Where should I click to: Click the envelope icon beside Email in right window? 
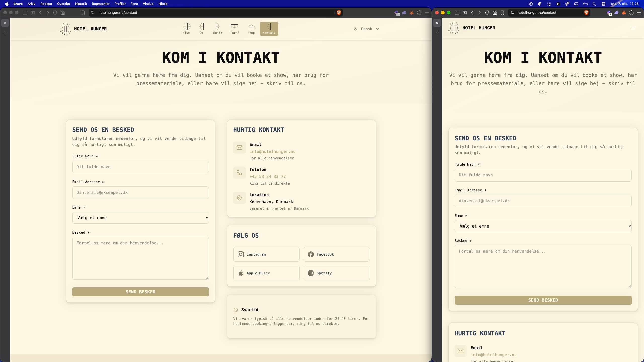461,351
